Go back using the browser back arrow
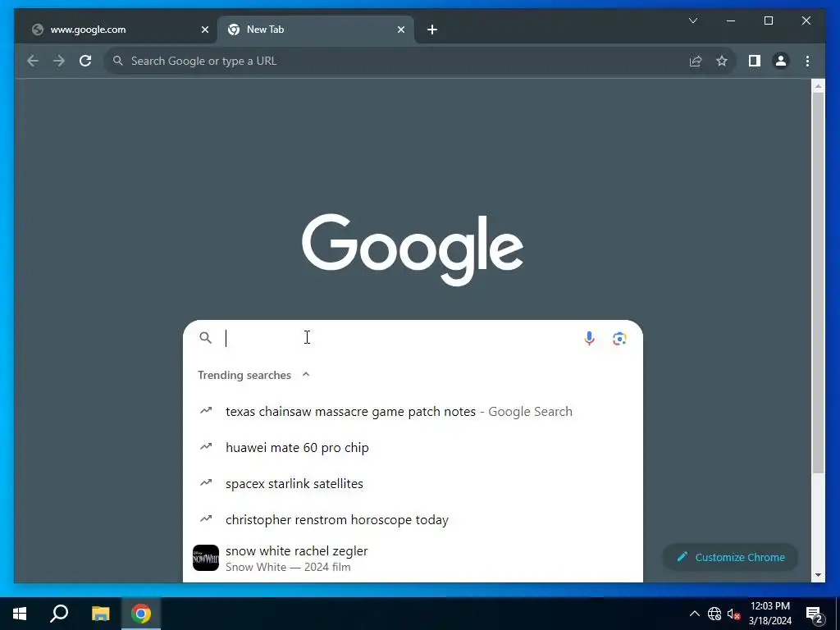Screen dimensions: 840x630 tap(33, 61)
